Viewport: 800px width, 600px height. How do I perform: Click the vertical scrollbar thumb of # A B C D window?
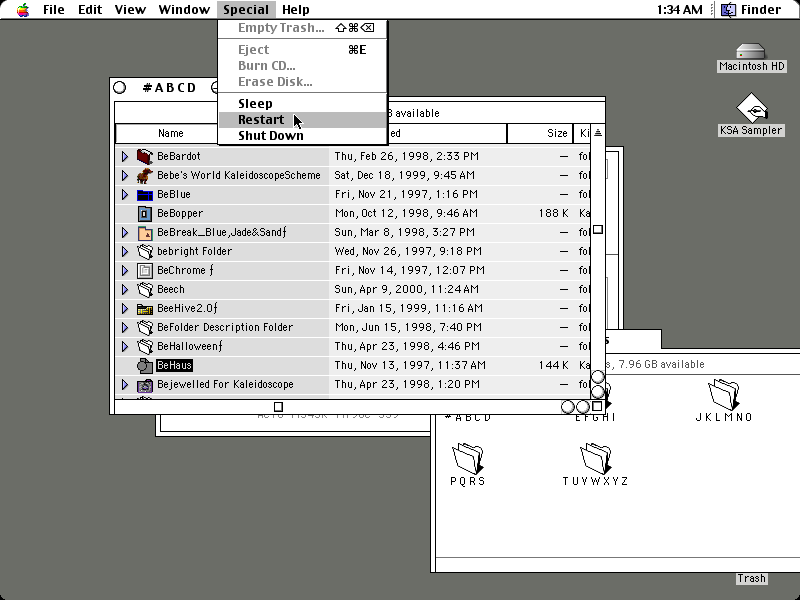(598, 230)
